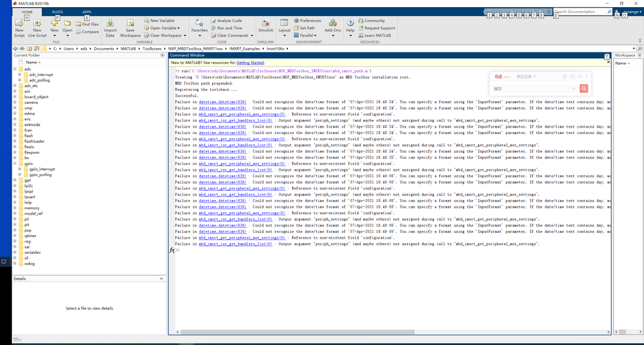The height and width of the screenshot is (345, 644).
Task: Click first mbd_imxrt_get_peripheral_mex_settings(0) link
Action: 242,114
